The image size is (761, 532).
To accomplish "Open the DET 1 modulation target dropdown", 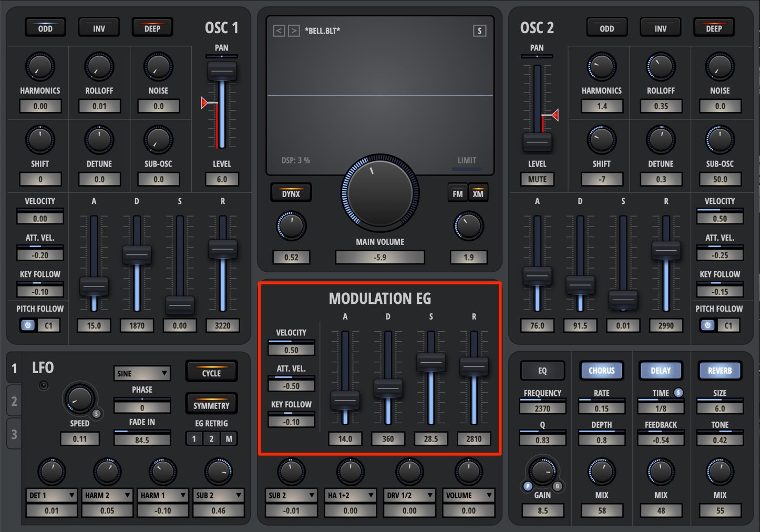I will point(52,495).
